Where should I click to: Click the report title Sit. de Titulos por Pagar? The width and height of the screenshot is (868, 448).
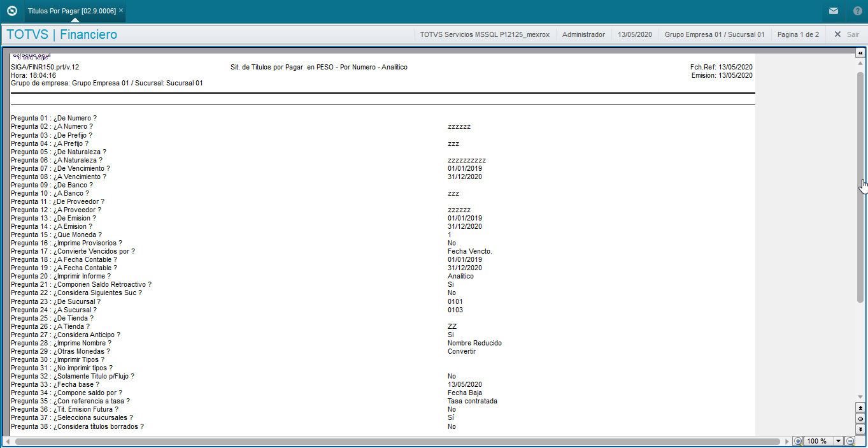[319, 67]
